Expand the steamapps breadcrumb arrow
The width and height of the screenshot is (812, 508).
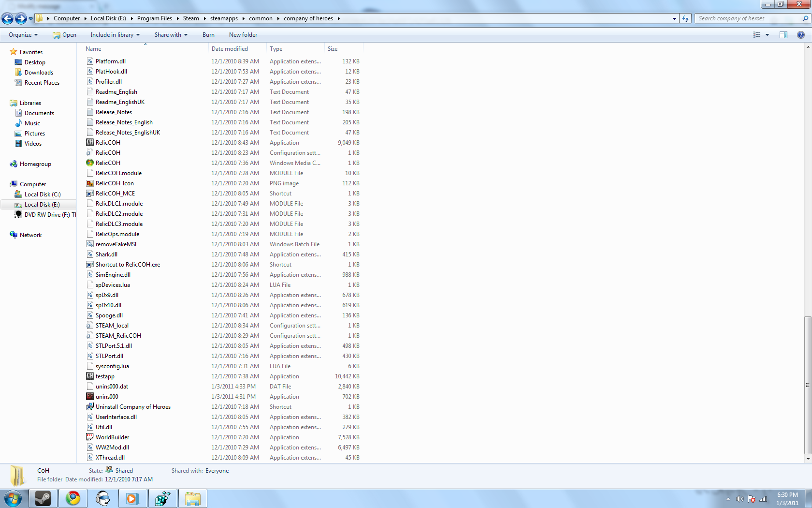[x=243, y=18]
